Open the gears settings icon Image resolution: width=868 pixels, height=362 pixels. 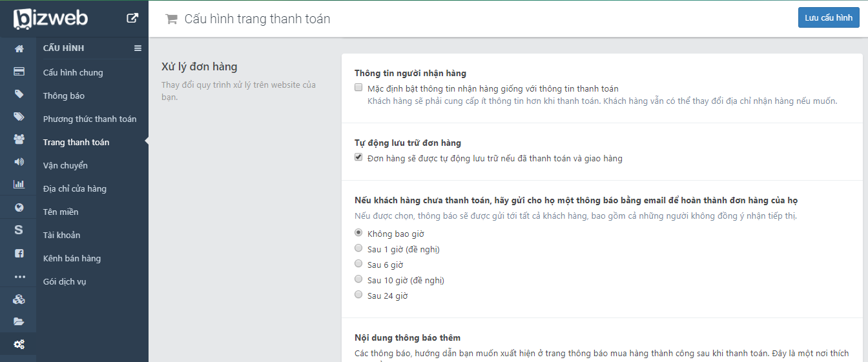[x=19, y=345]
